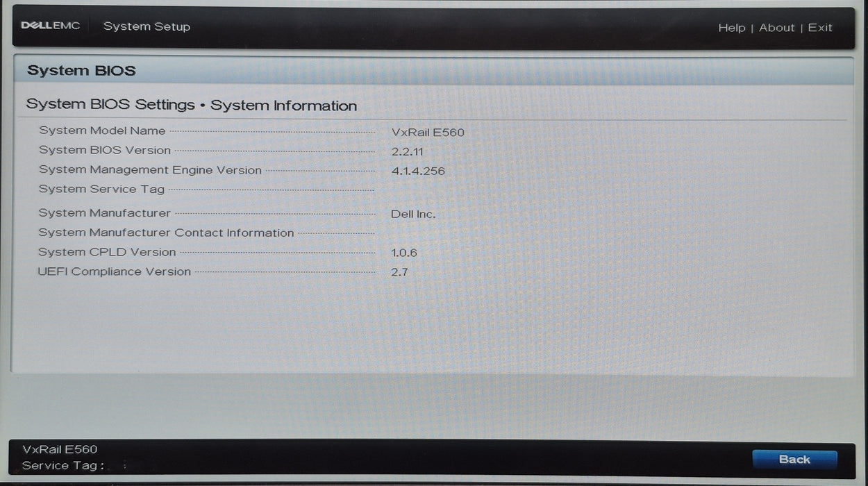Click the System BIOS heading
Screen dimensions: 868x486
coord(81,70)
